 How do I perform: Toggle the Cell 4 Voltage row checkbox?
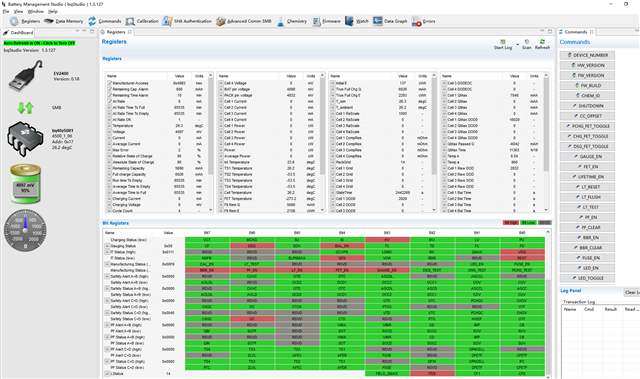(x=221, y=83)
